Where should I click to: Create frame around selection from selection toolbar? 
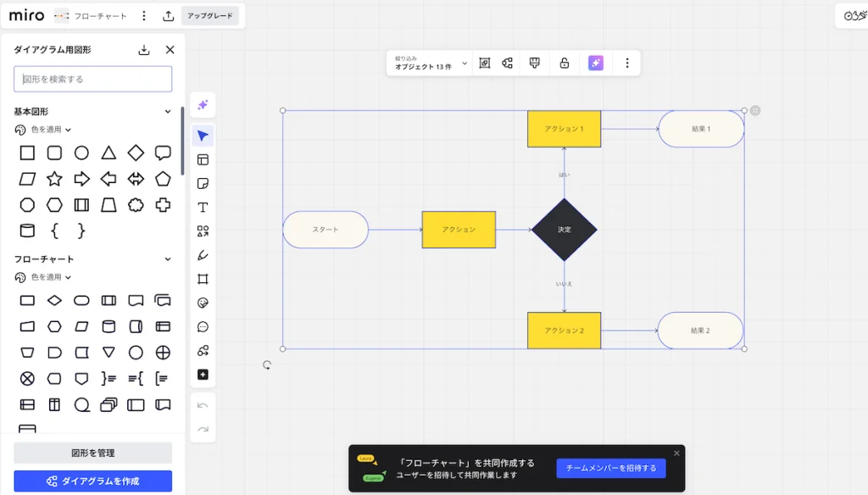(x=484, y=63)
